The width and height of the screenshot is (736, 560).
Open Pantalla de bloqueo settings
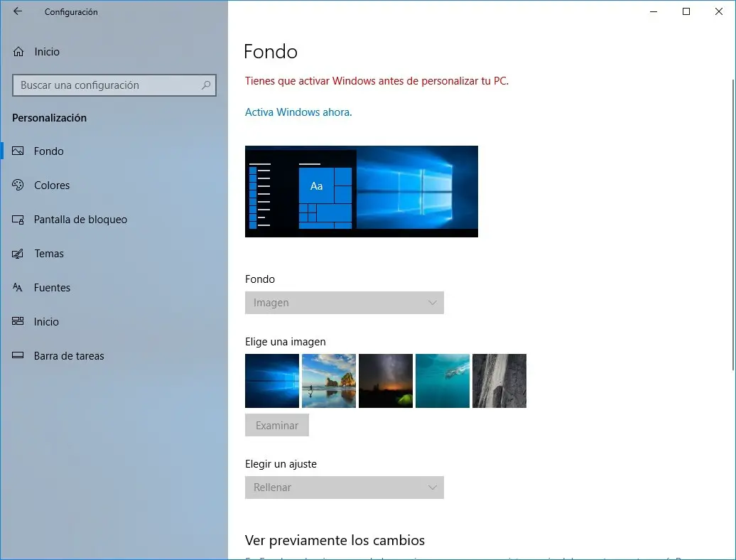coord(80,220)
